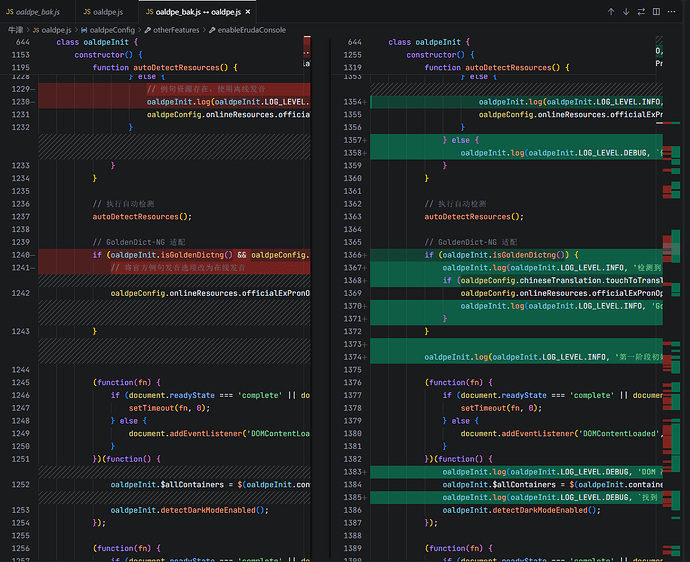Click the split editor icon

pyautogui.click(x=656, y=12)
